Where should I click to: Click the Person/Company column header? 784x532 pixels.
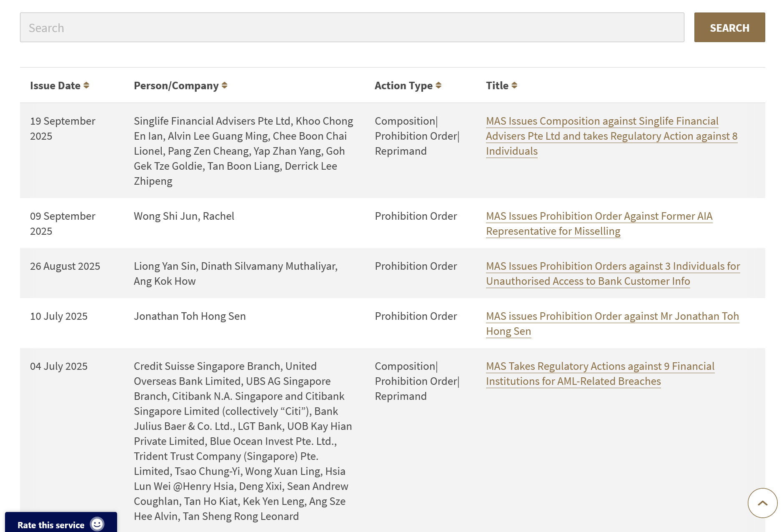pos(176,85)
